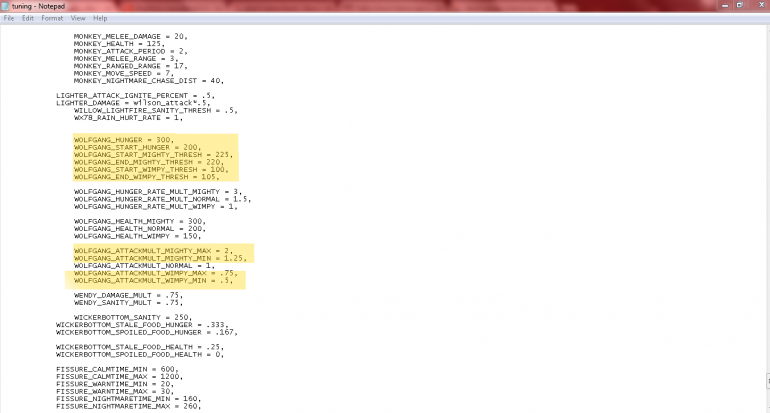Click the WOLFGANG_START_MIGHTY_THRESH = 225 line
This screenshot has width=770, height=413.
click(x=152, y=155)
